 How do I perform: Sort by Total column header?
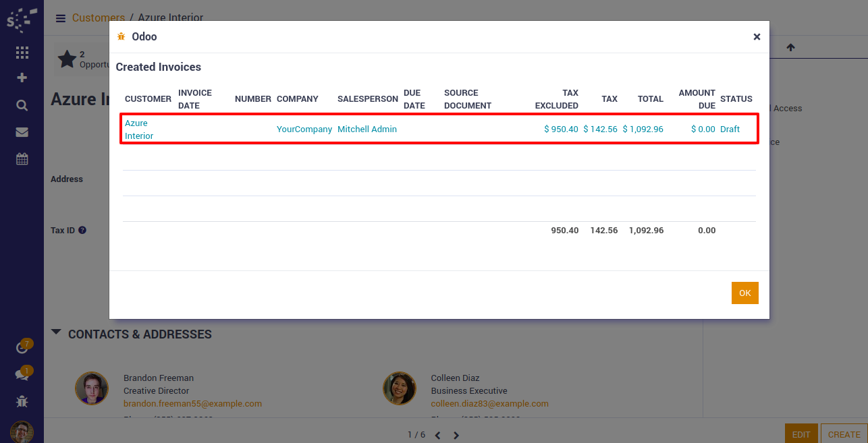[x=651, y=99]
